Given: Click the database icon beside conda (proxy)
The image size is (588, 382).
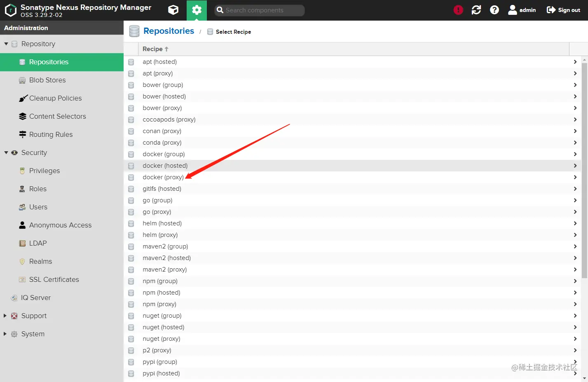Looking at the screenshot, I should pyautogui.click(x=131, y=143).
